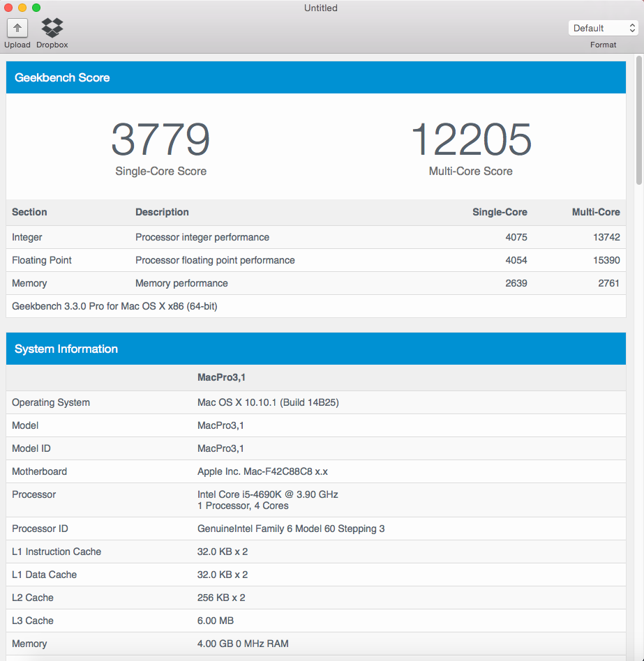Click Floating Point multi-core value 15390
The width and height of the screenshot is (644, 661).
click(606, 261)
